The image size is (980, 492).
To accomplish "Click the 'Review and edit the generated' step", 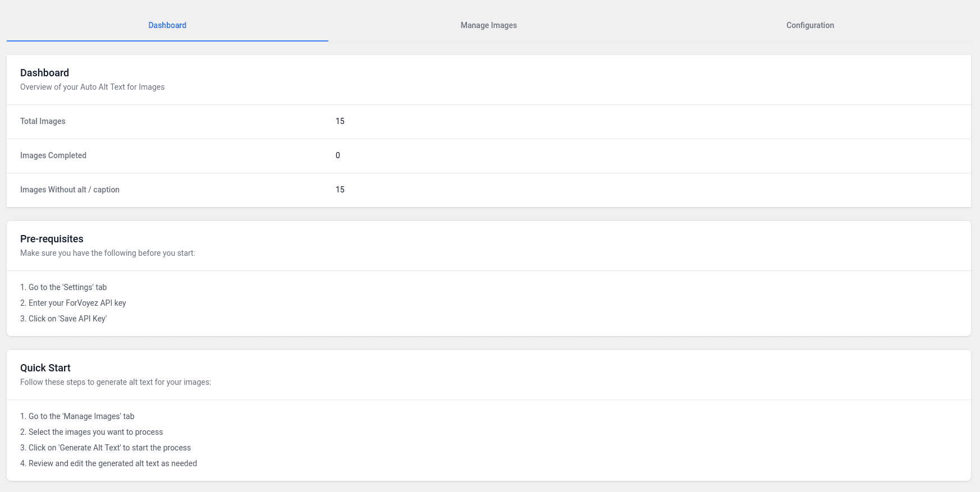I will coord(108,463).
